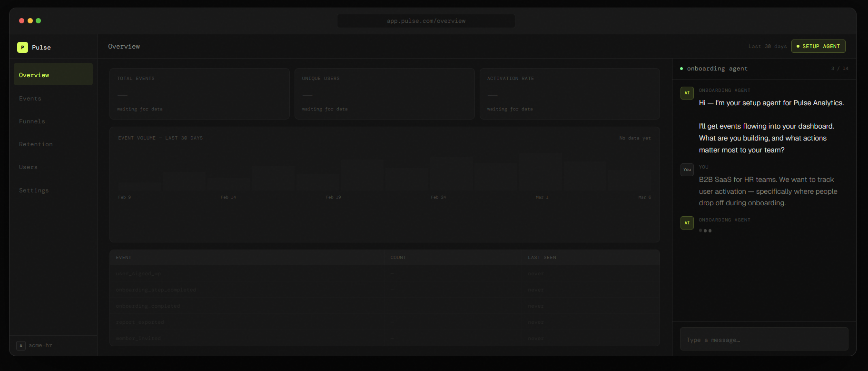Select the onboarding_completed event row
Viewport: 868px width, 371px height.
coord(385,306)
